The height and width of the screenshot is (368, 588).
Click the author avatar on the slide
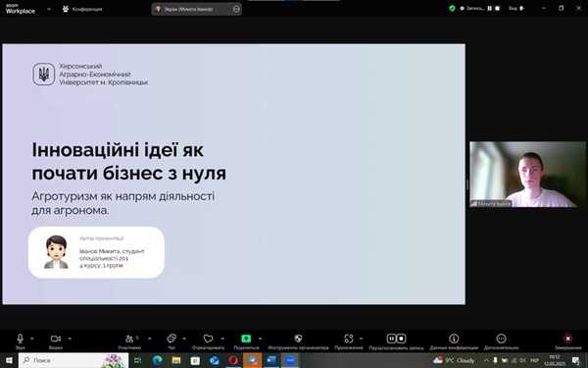click(56, 252)
